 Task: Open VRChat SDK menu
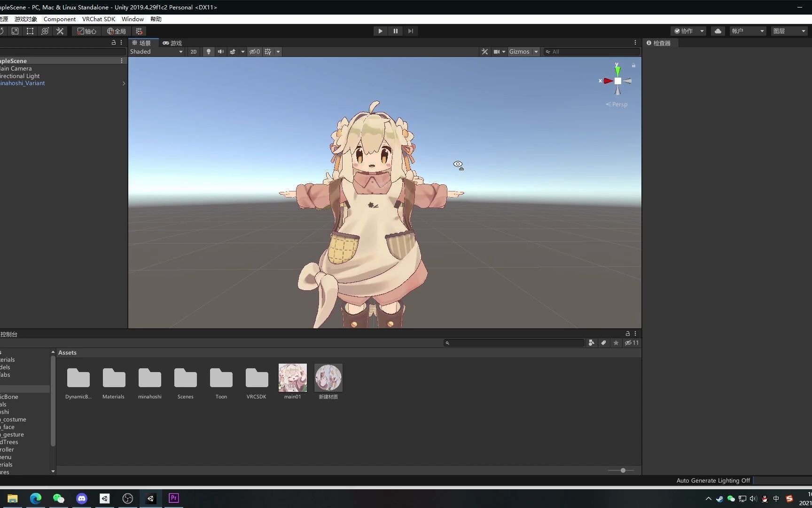pyautogui.click(x=99, y=19)
